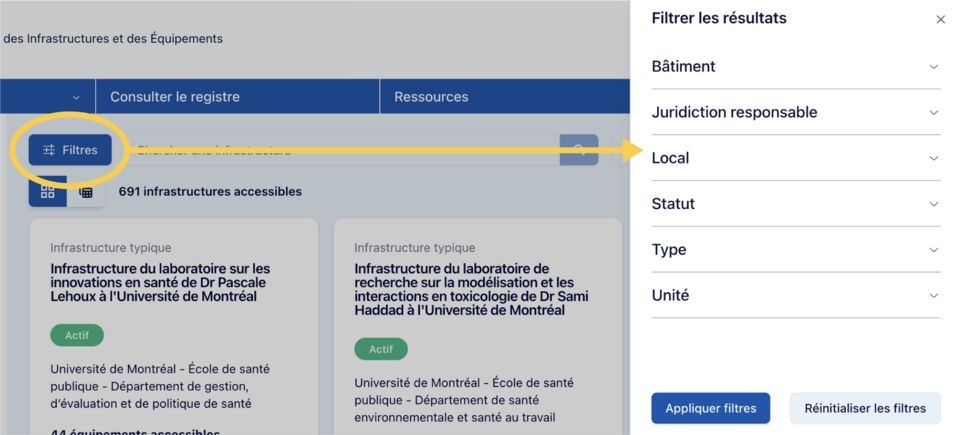This screenshot has height=435, width=959.
Task: Close the Filtrer les résultats panel
Action: click(x=940, y=19)
